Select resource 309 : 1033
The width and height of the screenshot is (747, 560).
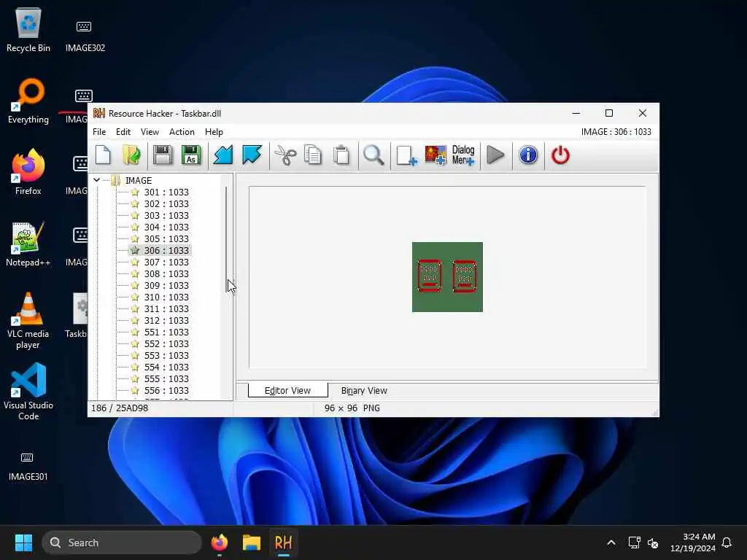pyautogui.click(x=166, y=286)
